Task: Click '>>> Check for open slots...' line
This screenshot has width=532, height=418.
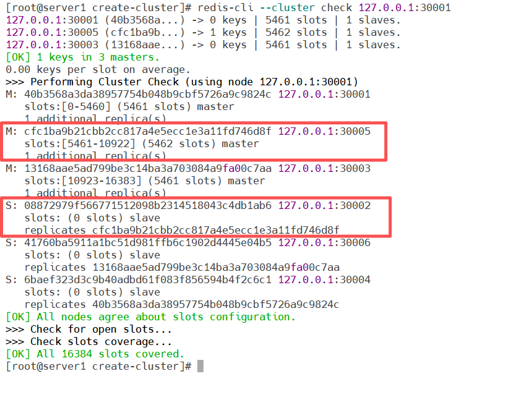Action: pos(88,329)
